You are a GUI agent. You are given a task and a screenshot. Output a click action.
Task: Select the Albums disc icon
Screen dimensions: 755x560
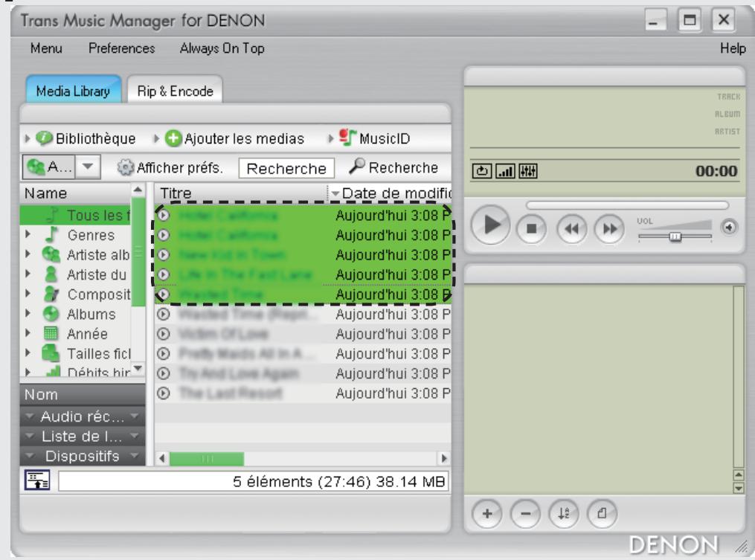tap(51, 313)
